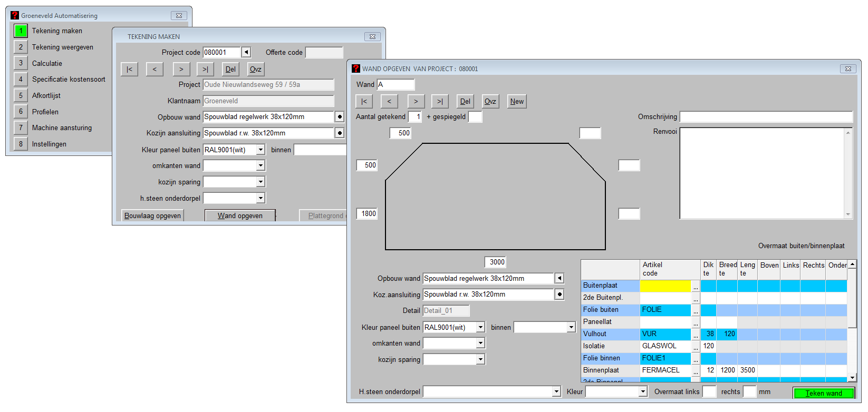Go to next project in Tekening Maken
Screen dimensions: 868x412
pos(181,70)
